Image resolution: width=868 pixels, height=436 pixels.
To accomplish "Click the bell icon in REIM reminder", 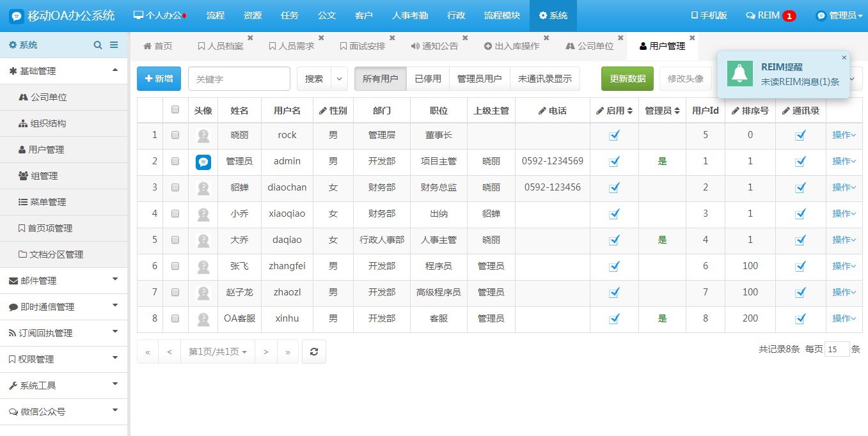I will tap(740, 74).
